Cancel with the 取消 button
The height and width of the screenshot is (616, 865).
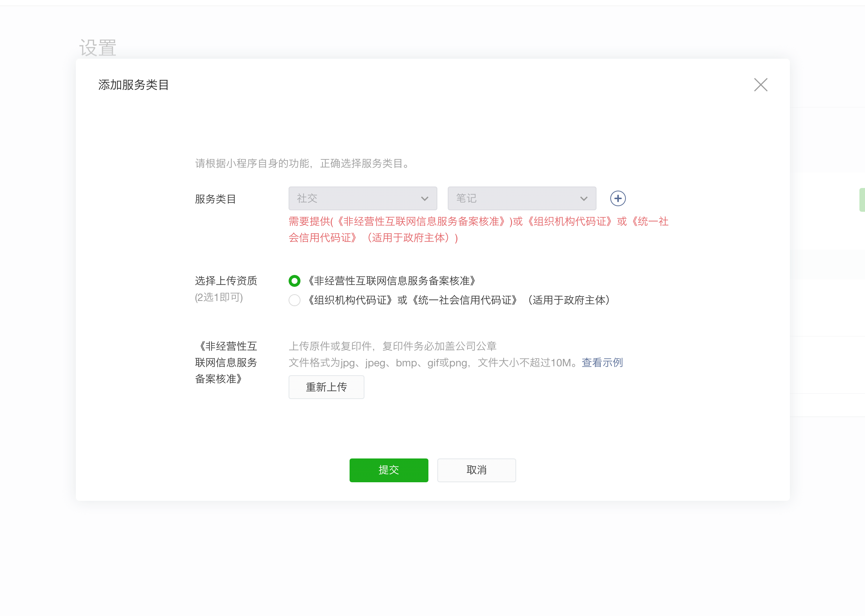pos(476,470)
